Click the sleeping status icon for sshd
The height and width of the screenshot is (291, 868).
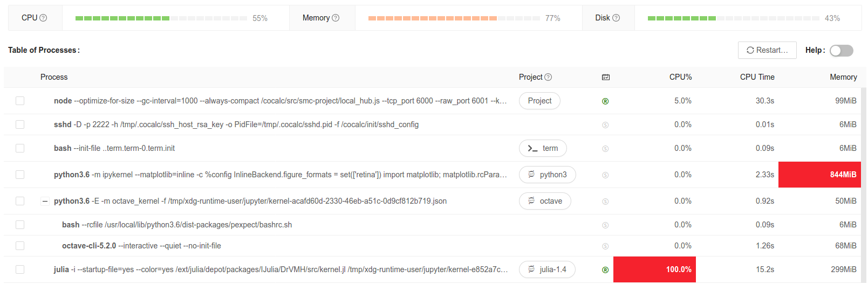click(605, 125)
